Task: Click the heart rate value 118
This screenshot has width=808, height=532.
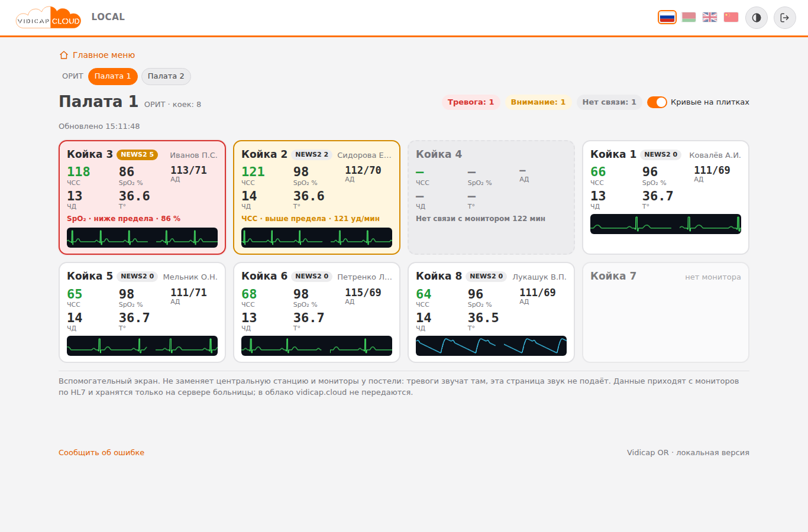Action: pos(79,171)
